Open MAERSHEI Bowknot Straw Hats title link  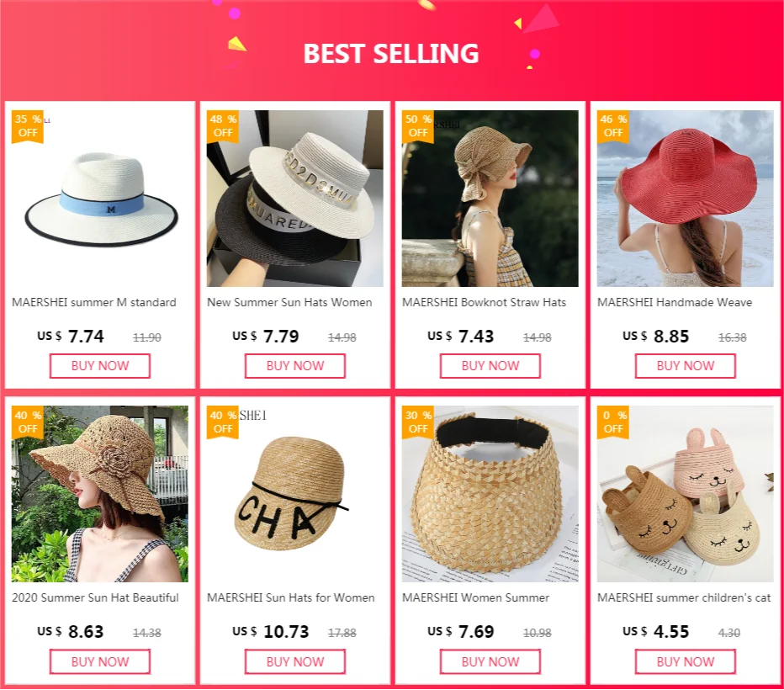[484, 302]
